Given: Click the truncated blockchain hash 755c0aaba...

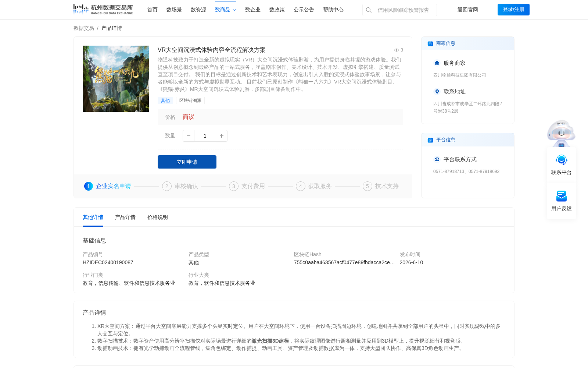Looking at the screenshot, I should coord(344,262).
